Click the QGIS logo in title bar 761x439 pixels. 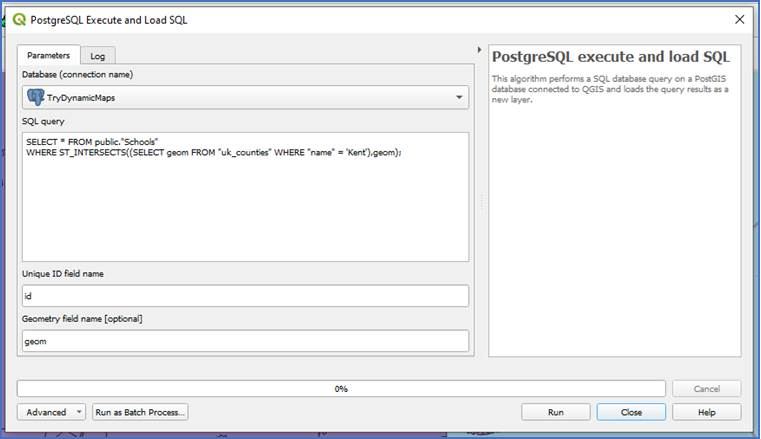19,19
